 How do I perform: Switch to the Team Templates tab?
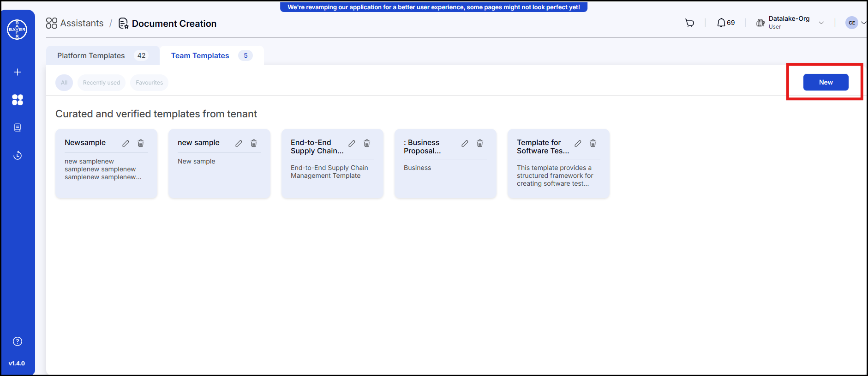click(212, 55)
